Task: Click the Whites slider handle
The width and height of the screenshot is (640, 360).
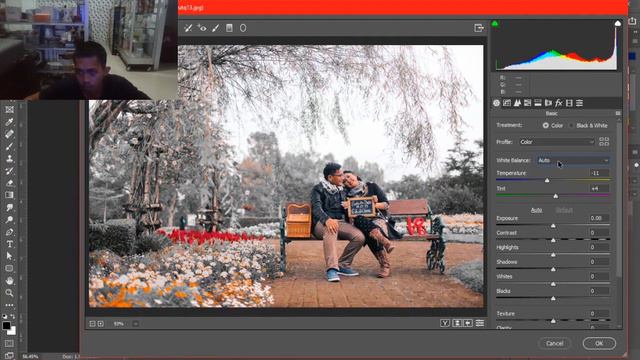Action: click(553, 284)
